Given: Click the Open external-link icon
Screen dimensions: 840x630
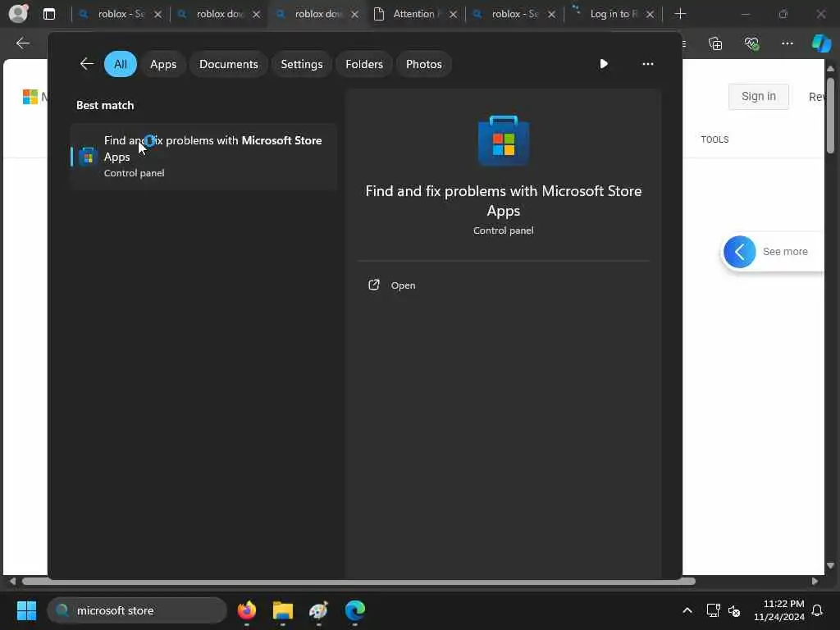Looking at the screenshot, I should click(374, 285).
